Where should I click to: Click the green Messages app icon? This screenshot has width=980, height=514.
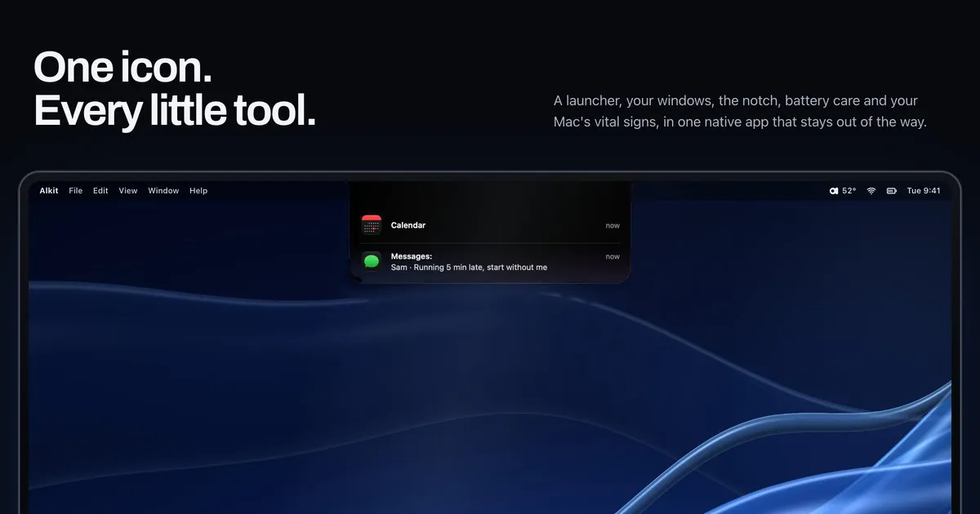[x=372, y=262]
